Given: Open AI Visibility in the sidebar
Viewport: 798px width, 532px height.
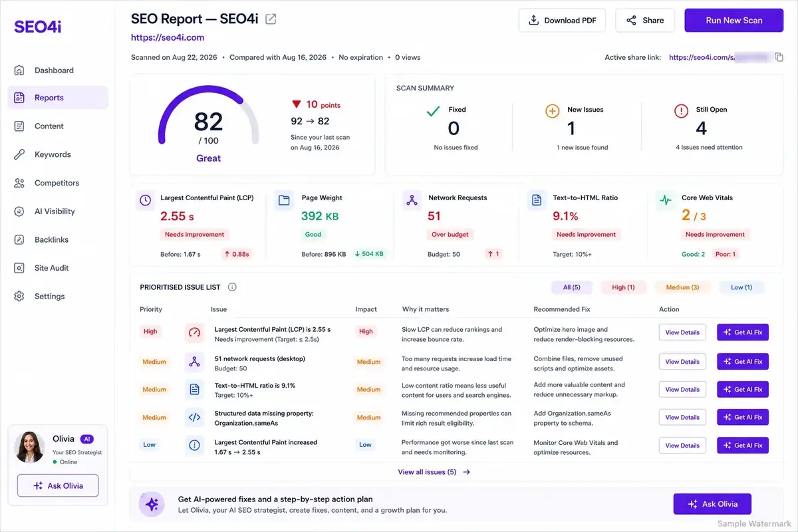Looking at the screenshot, I should tap(58, 211).
